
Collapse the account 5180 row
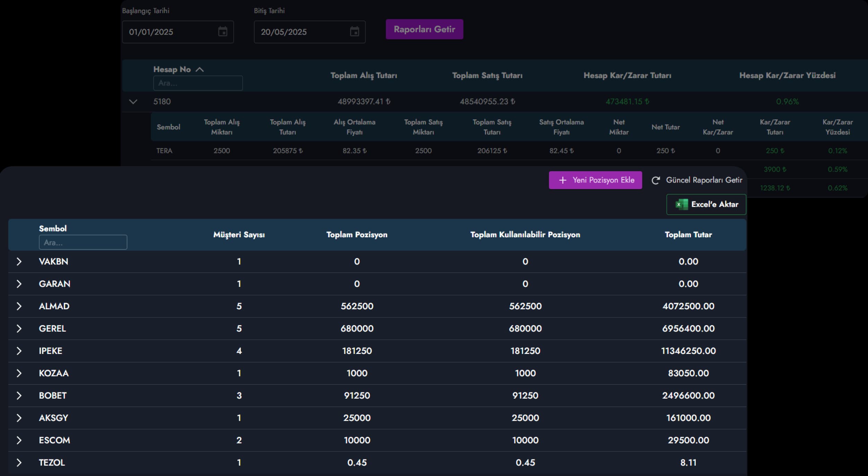(x=133, y=102)
